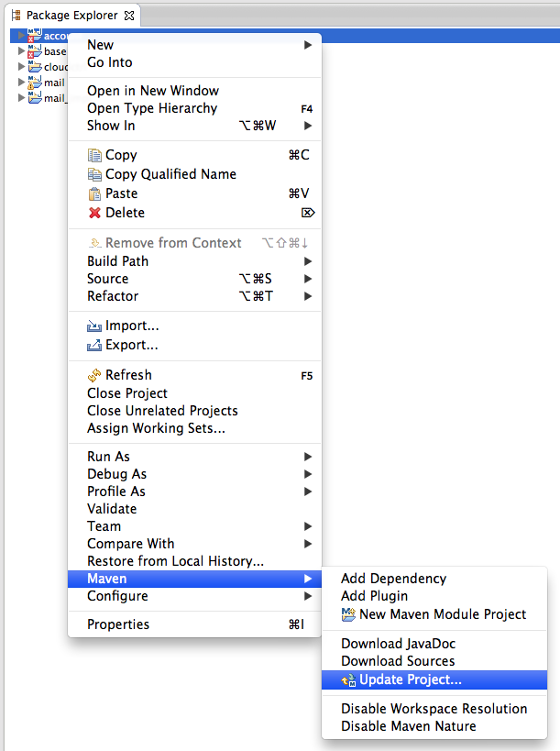Select Add Dependency from Maven submenu
Viewport: 560px width, 751px height.
coord(393,579)
